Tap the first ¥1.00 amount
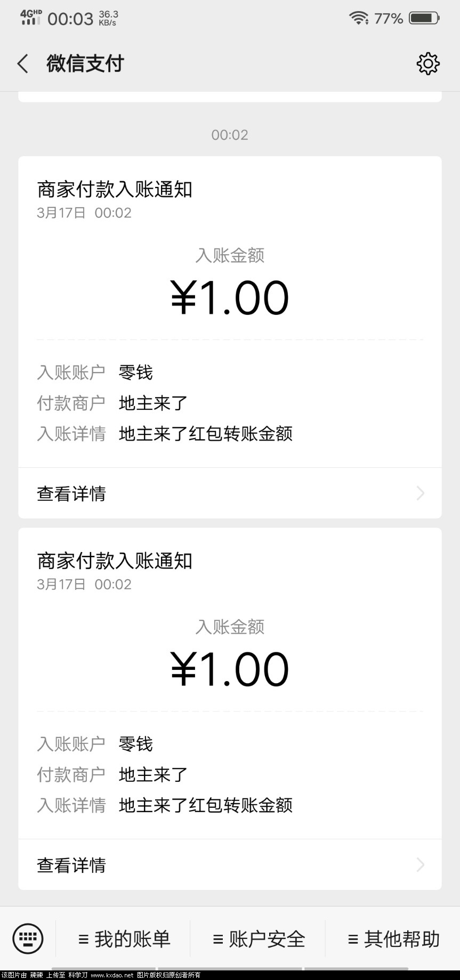The width and height of the screenshot is (460, 980). tap(230, 298)
